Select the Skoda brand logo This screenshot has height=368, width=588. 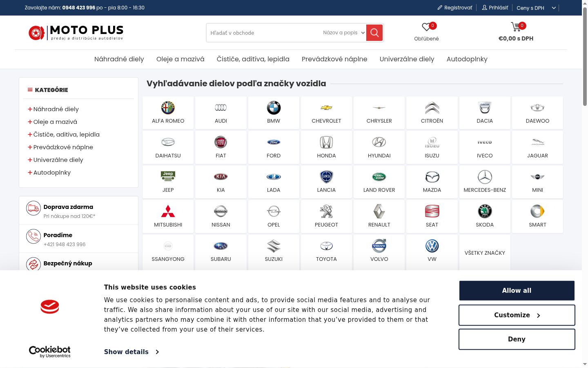(485, 211)
